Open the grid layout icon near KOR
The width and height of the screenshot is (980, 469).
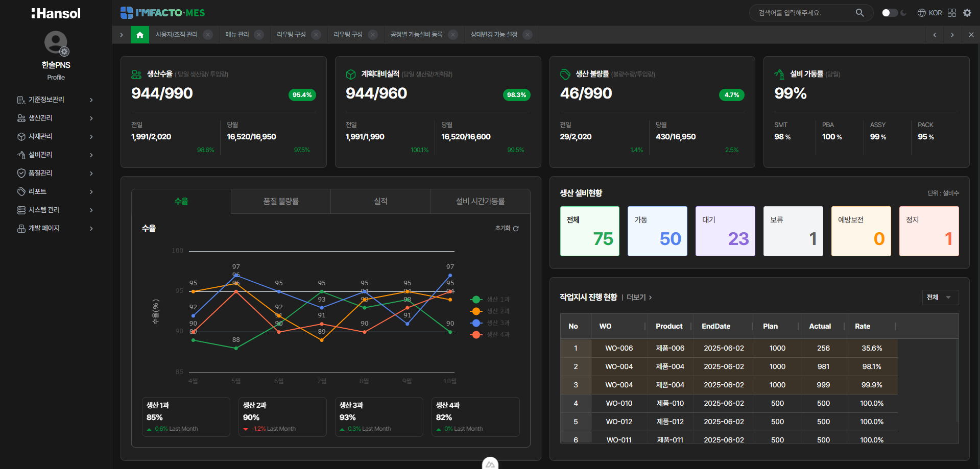pos(952,13)
